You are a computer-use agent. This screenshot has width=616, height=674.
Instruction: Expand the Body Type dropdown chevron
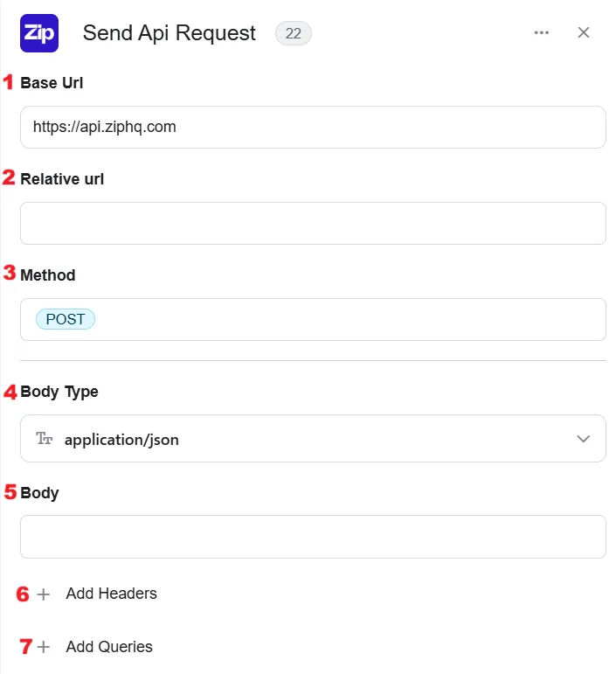coord(583,439)
